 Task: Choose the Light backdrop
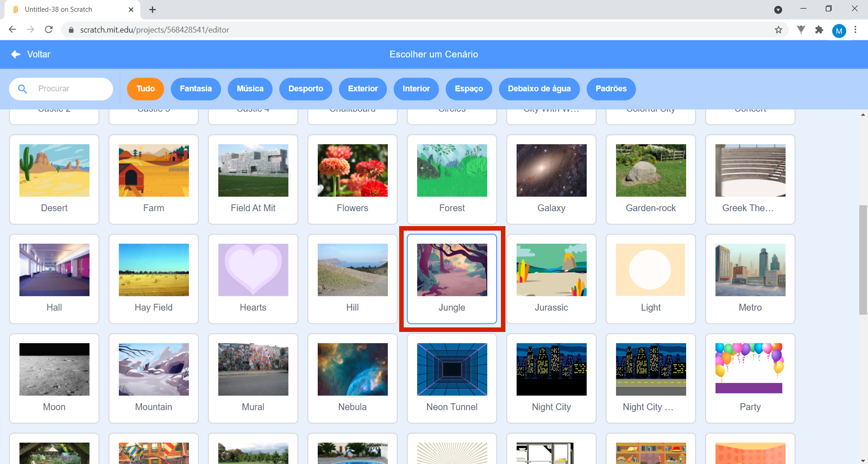(x=651, y=279)
